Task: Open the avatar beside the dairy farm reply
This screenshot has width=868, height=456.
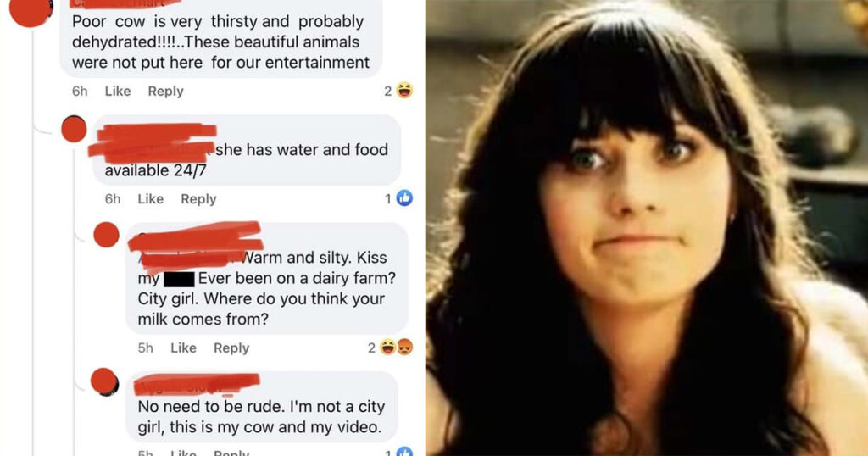Action: point(106,235)
